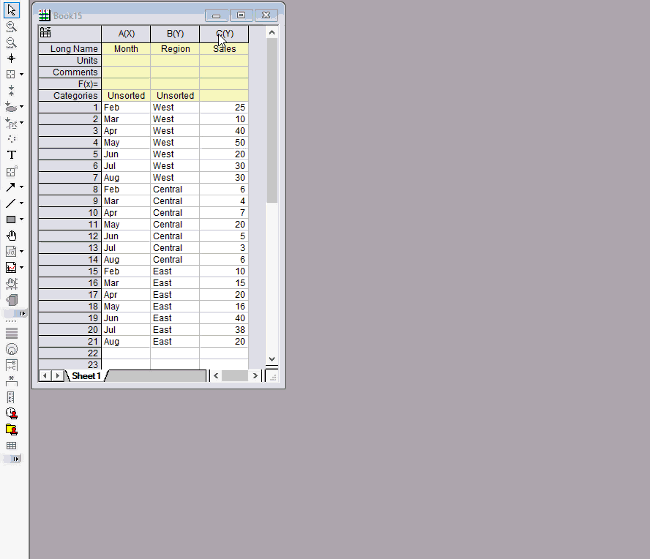The image size is (650, 559).
Task: Open the Data Reader tool dropdown arrow
Action: pyautogui.click(x=22, y=74)
